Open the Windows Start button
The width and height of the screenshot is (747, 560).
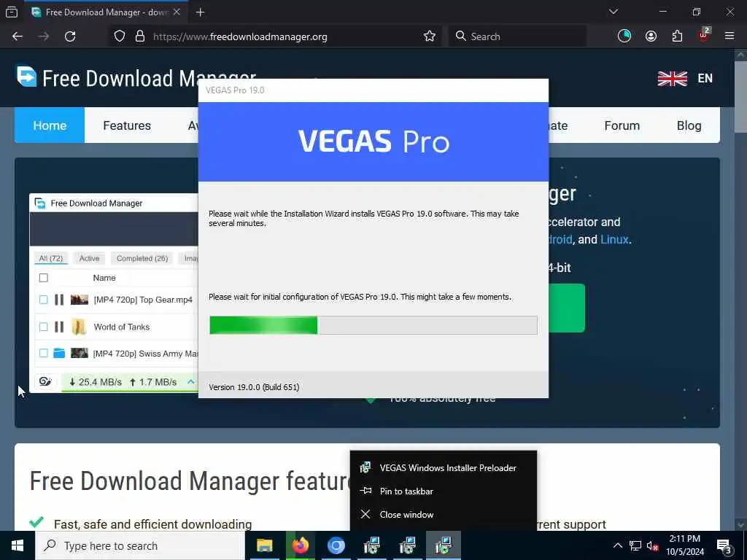click(x=18, y=545)
